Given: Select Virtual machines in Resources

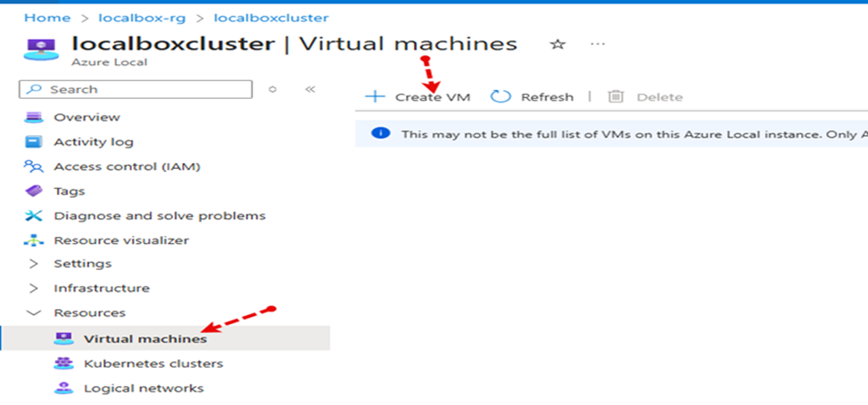Looking at the screenshot, I should pos(166,338).
